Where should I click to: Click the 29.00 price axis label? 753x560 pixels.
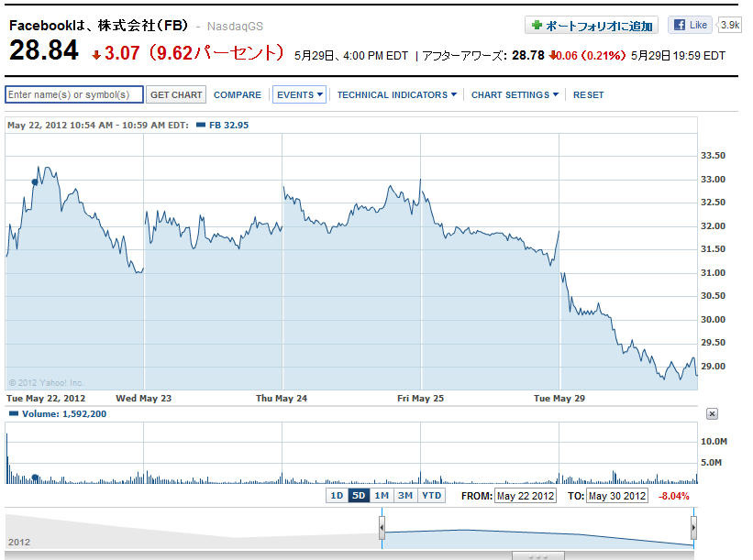(714, 366)
